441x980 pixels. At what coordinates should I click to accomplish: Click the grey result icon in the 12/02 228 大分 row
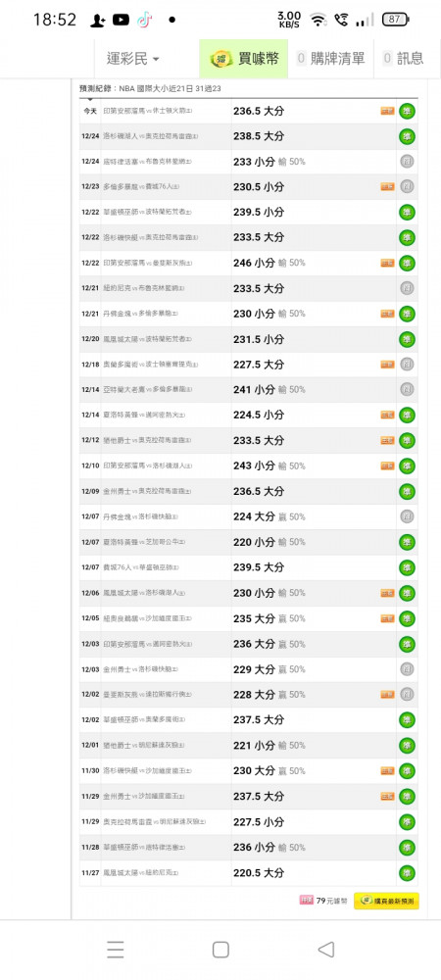point(408,695)
